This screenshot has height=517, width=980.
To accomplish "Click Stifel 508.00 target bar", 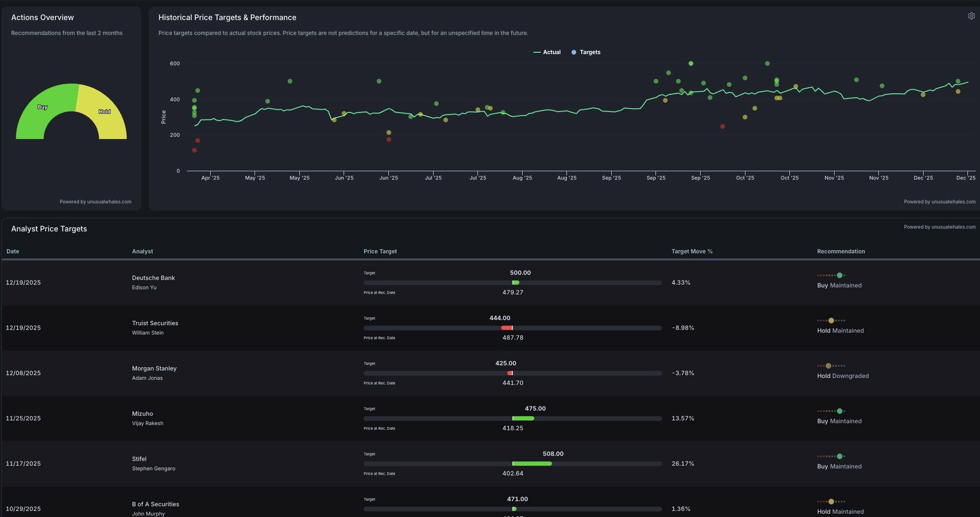I will [x=532, y=463].
